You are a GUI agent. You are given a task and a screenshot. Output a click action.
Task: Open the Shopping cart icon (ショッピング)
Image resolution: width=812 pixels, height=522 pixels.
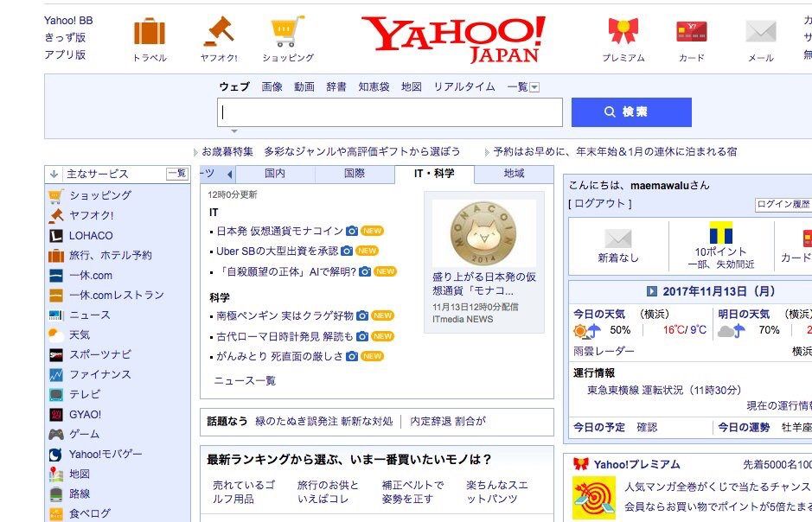tap(287, 31)
